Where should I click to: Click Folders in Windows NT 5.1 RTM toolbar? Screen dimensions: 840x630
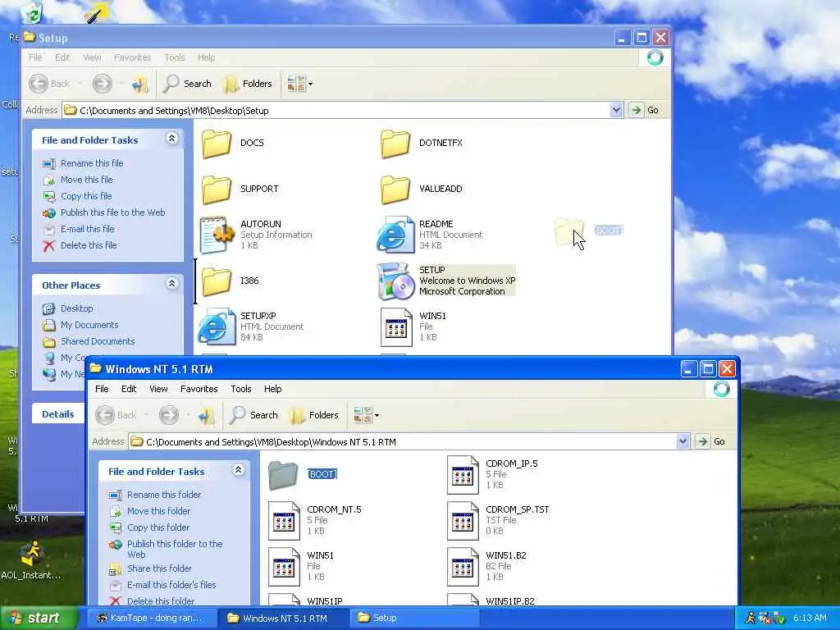tap(314, 415)
